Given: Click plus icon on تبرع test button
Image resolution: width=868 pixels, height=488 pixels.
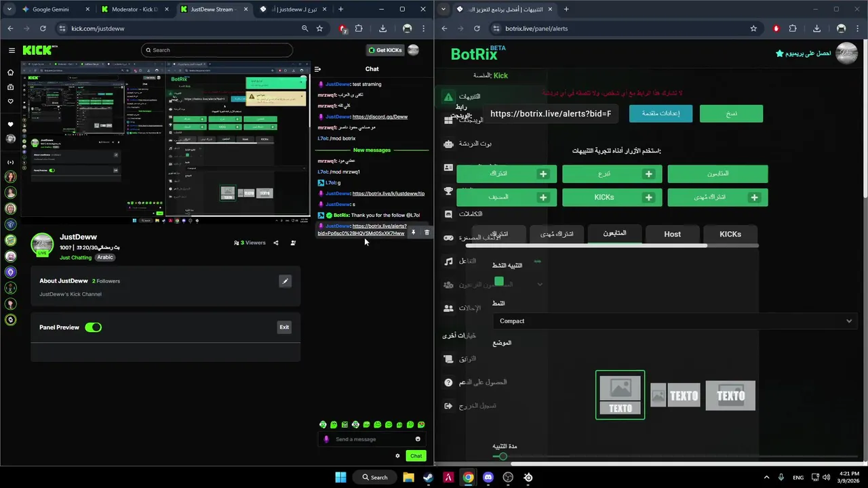Looking at the screenshot, I should [649, 174].
